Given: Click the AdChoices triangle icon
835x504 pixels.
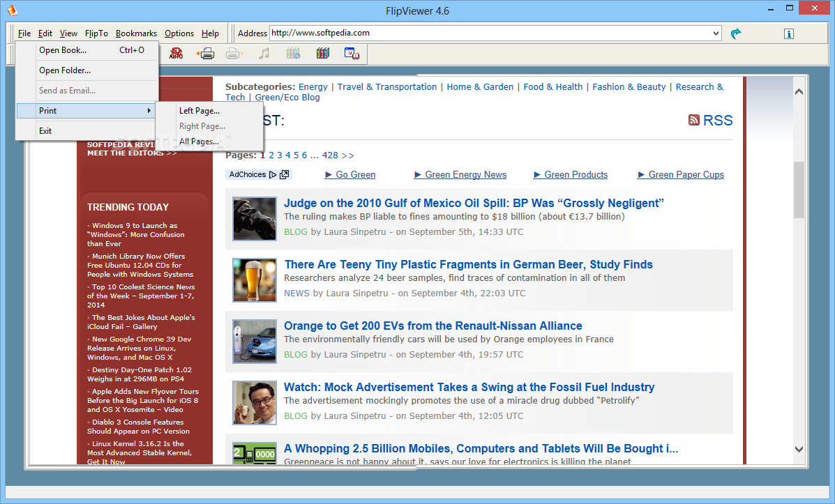Looking at the screenshot, I should click(x=273, y=174).
